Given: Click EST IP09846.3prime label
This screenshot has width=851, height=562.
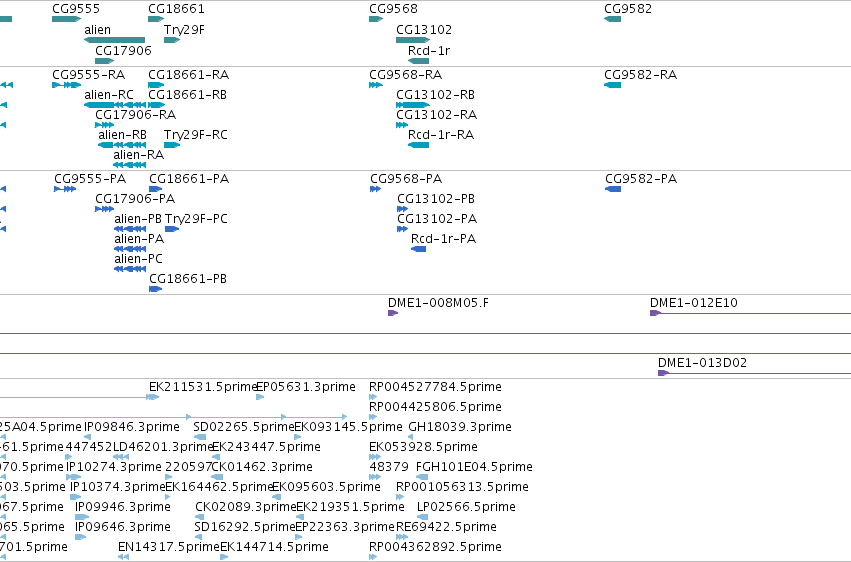Looking at the screenshot, I should (x=132, y=427).
